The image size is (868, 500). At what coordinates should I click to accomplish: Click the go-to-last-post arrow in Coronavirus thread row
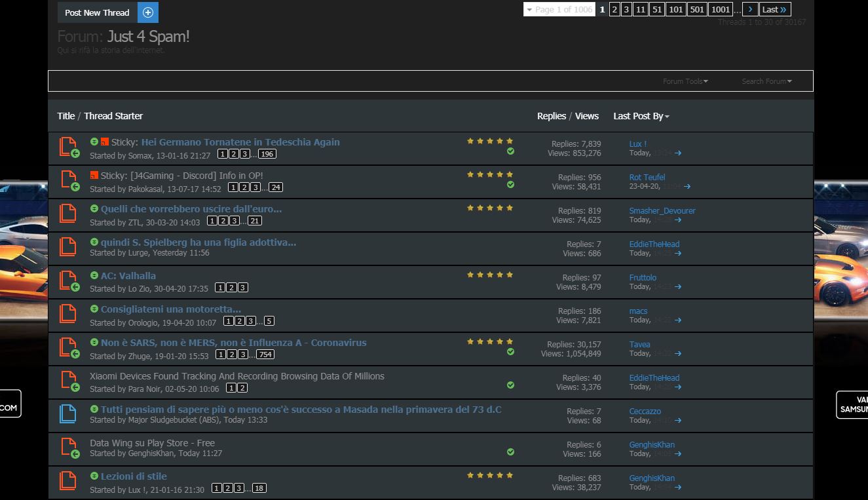tap(678, 354)
